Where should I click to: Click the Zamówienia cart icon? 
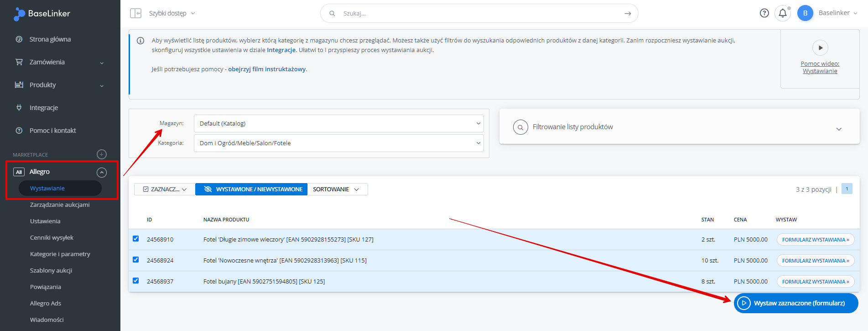click(x=19, y=62)
